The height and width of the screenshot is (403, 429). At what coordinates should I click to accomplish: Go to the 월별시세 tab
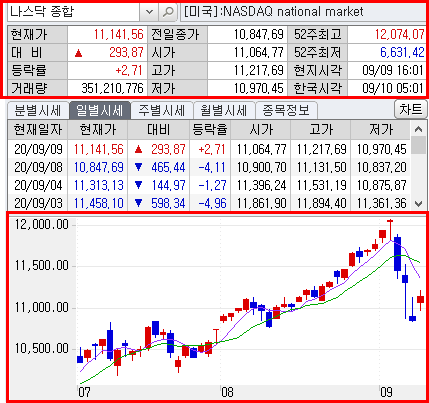point(224,110)
